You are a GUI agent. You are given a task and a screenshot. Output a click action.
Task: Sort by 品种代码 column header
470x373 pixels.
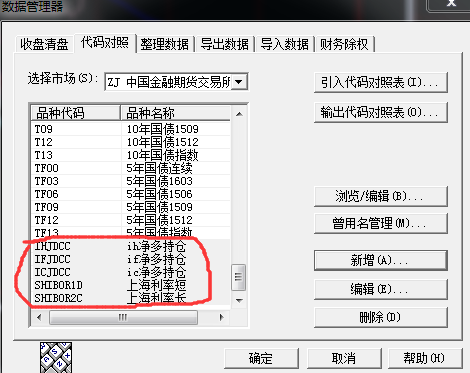point(76,113)
